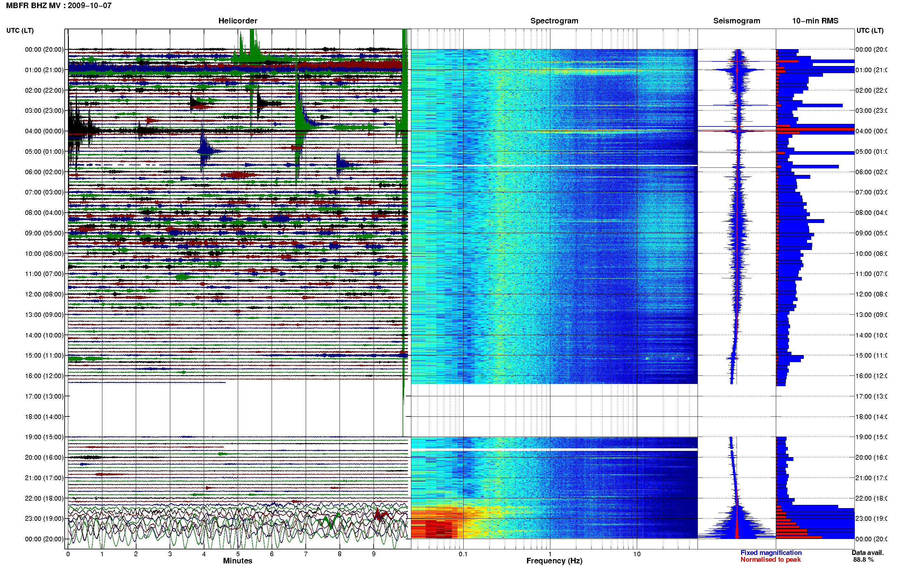This screenshot has height=578, width=924.
Task: Click the left 03:00 (23:00) time label
Action: [44, 111]
